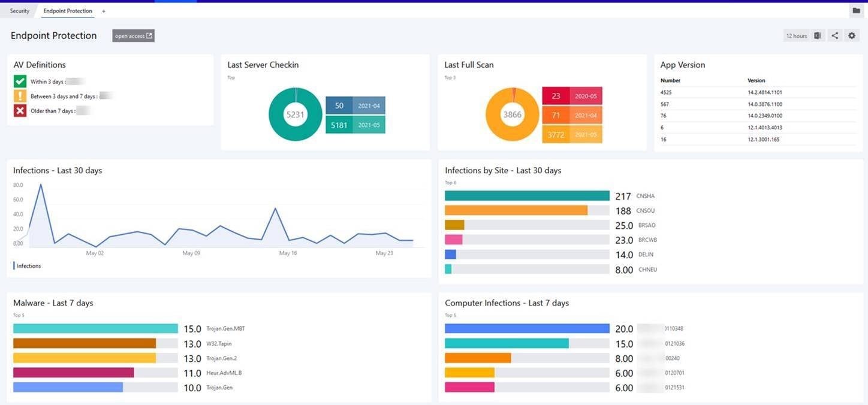Click the share dashboard icon
This screenshot has height=405, width=868.
click(834, 36)
